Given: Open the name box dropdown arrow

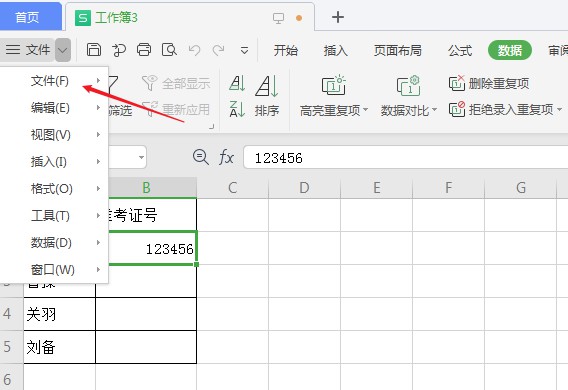Looking at the screenshot, I should (x=141, y=158).
